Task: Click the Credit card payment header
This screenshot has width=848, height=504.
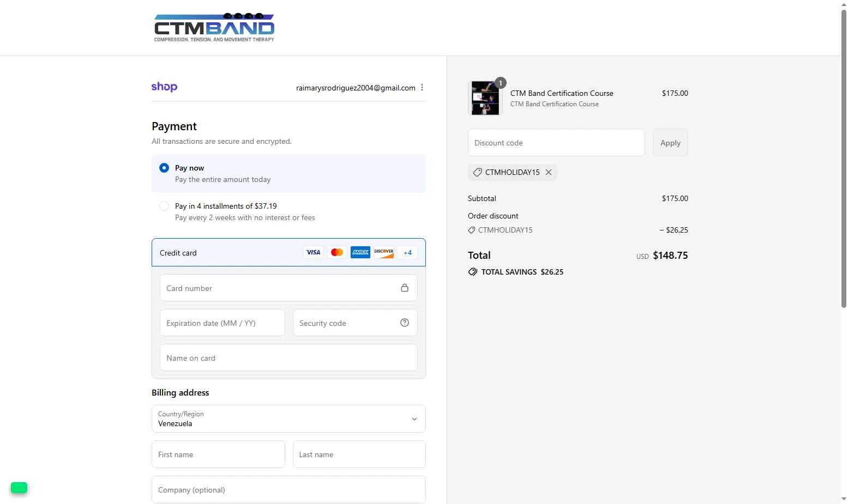Action: point(288,252)
